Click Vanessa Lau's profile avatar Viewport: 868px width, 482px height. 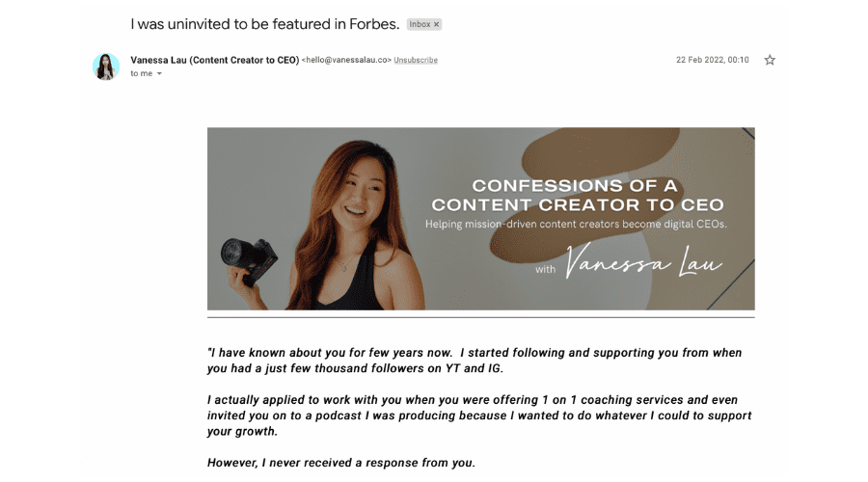(106, 67)
